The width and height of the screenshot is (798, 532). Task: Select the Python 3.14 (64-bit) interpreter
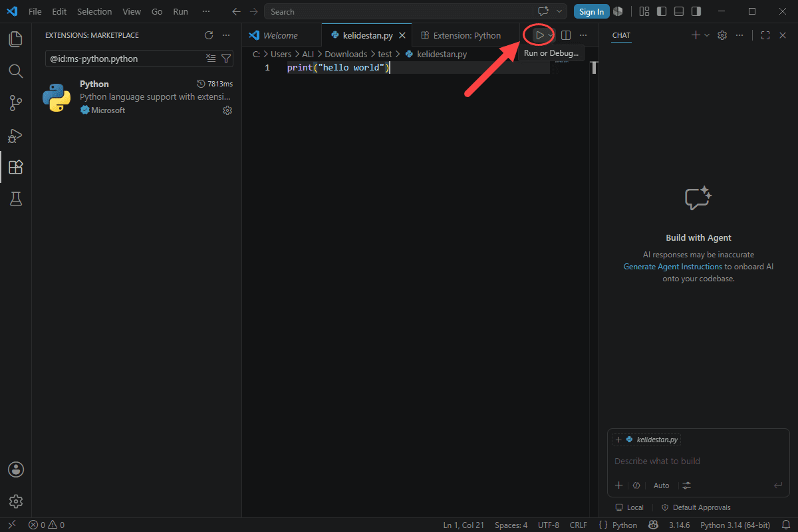click(x=735, y=525)
